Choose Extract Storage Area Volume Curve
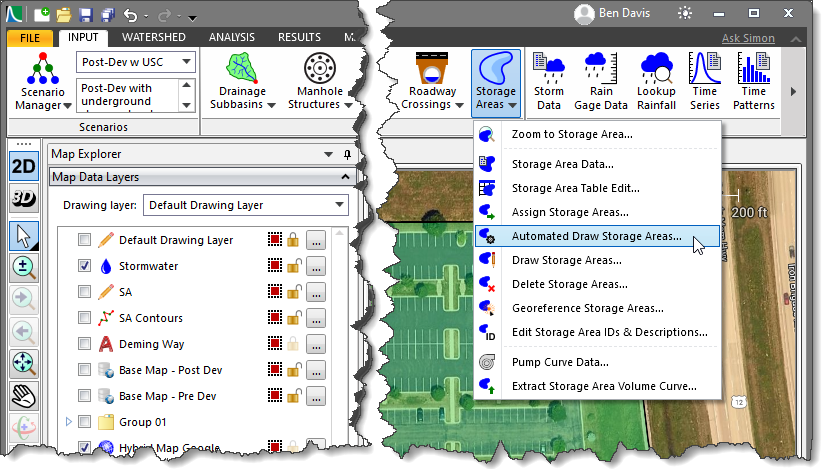828x469 pixels. pos(597,386)
